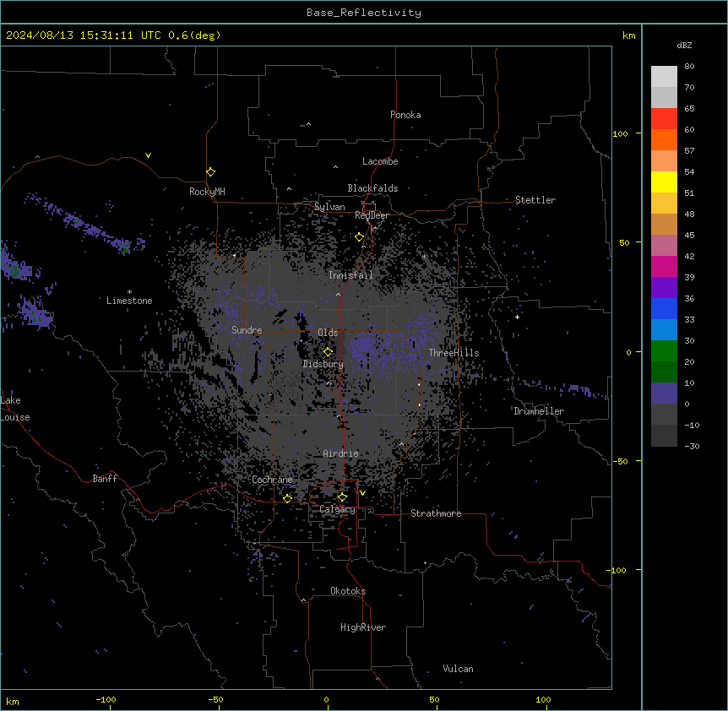Click the magenta 39-42 dBZ legend swatch
The image size is (728, 711).
(664, 266)
